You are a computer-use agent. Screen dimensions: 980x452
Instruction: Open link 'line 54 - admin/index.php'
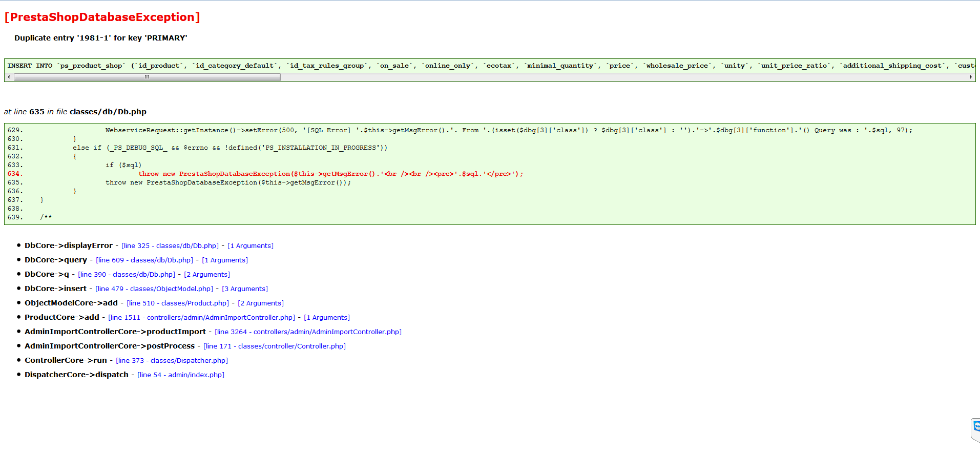(181, 375)
